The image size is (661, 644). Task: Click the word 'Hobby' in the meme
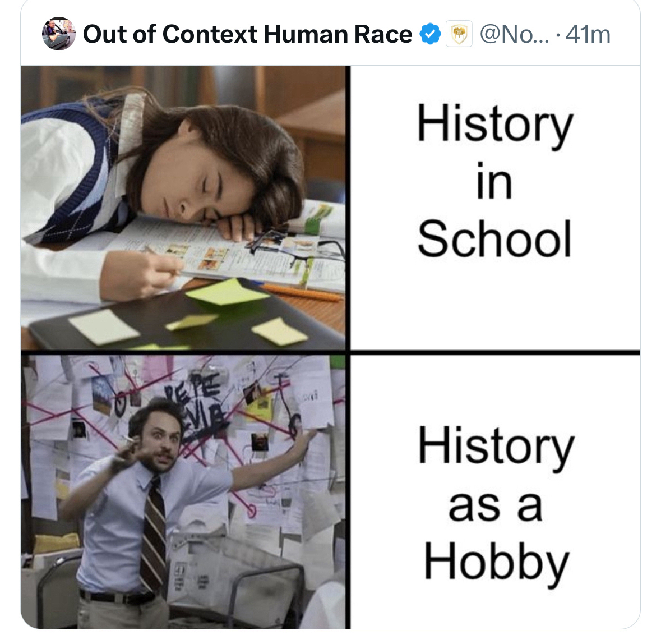[x=496, y=562]
